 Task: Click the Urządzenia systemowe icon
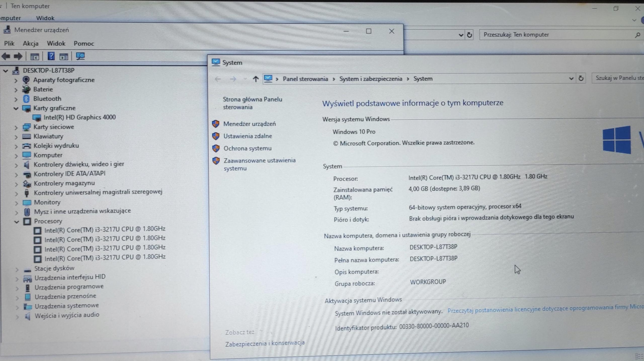tap(28, 306)
